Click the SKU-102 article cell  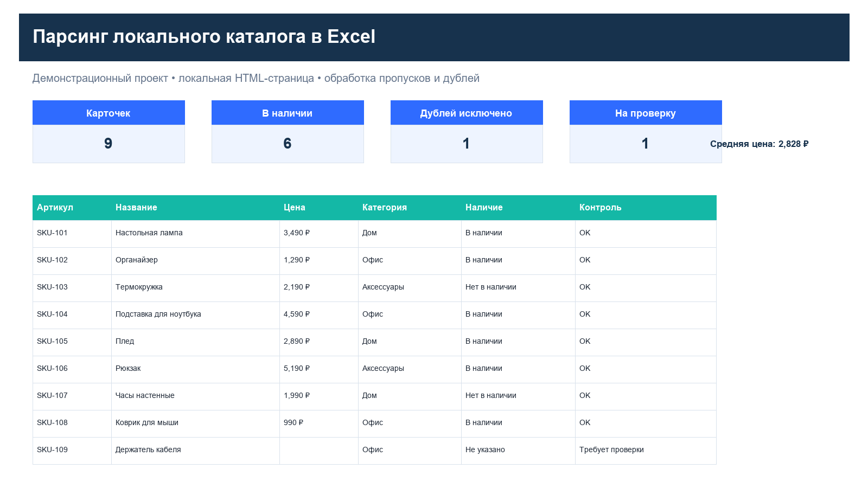72,261
